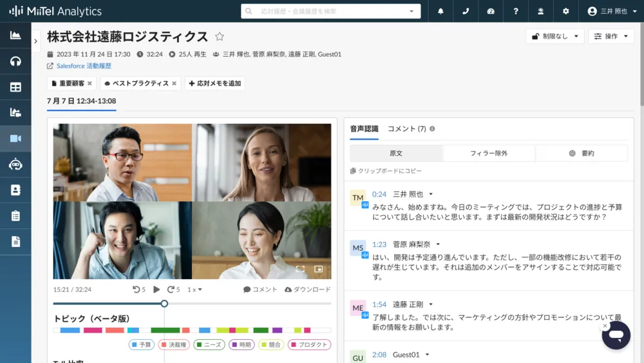Star the company title as favorite
The image size is (644, 363).
(x=220, y=37)
